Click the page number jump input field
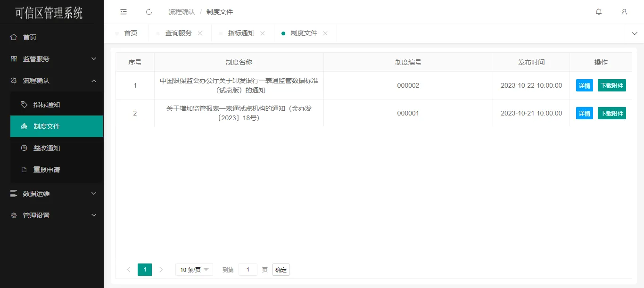This screenshot has height=288, width=644. 248,270
